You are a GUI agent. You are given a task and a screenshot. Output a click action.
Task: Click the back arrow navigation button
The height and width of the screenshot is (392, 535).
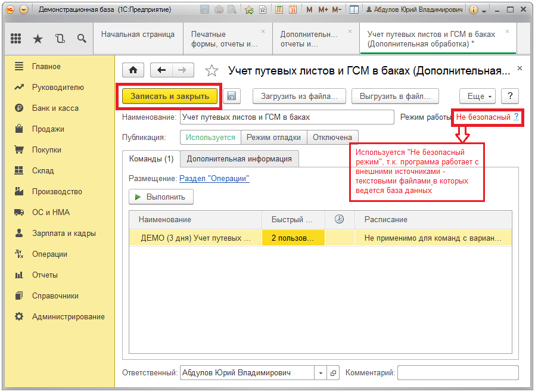click(x=161, y=70)
